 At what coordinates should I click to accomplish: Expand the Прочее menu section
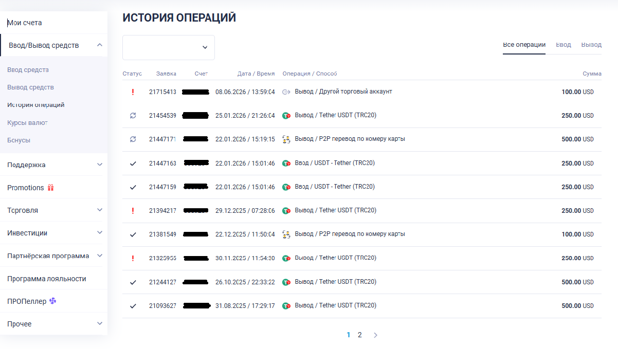point(100,323)
